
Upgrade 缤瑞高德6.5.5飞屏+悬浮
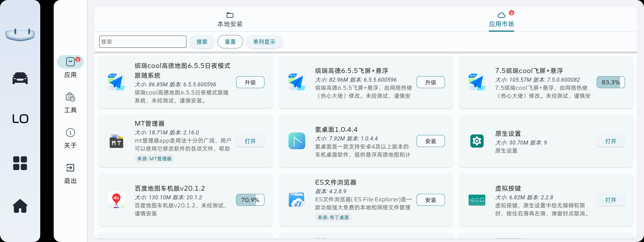coord(430,82)
